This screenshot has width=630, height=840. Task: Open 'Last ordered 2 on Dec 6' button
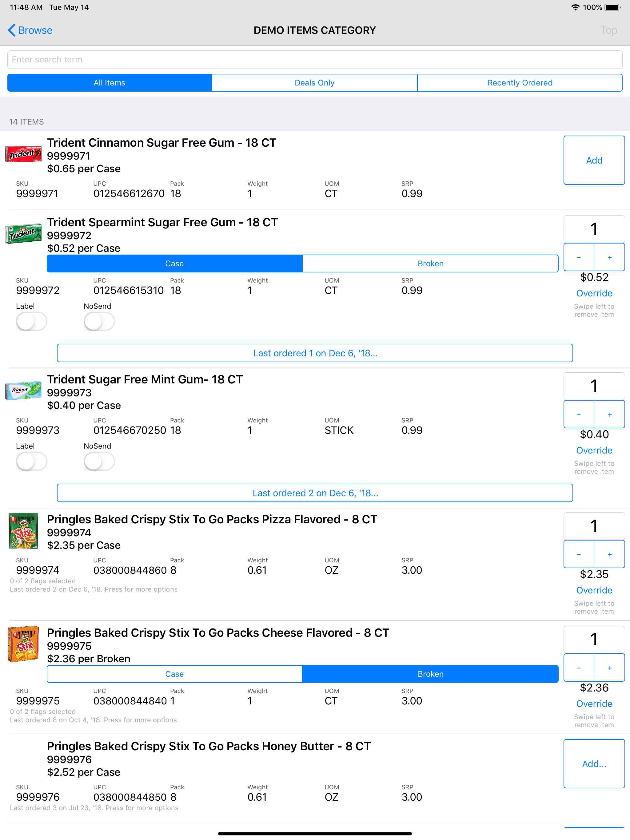tap(315, 493)
